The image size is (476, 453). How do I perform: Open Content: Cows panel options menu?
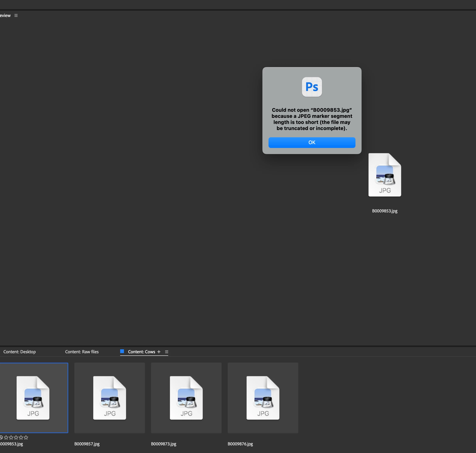coord(166,352)
